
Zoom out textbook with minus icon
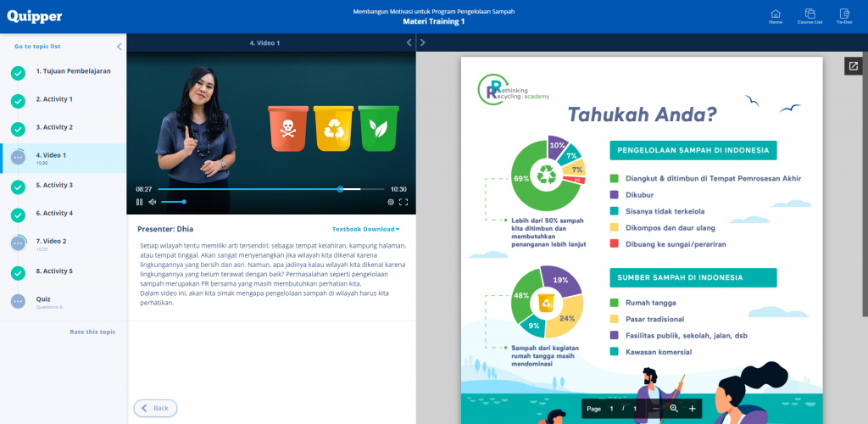point(656,409)
